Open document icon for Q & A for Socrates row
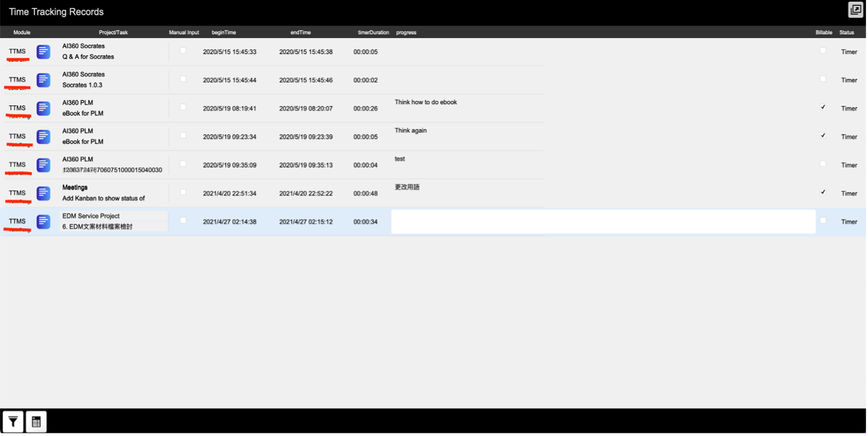Screen dimensions: 868x436 [43, 51]
